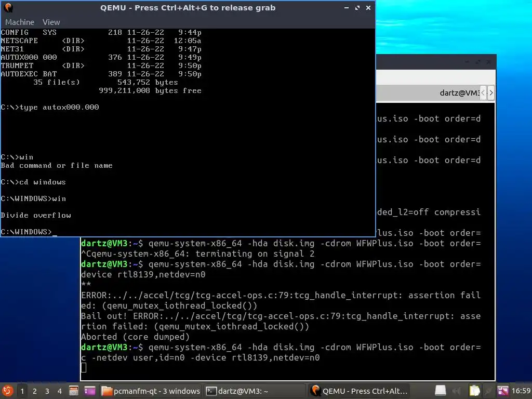
Task: Select the dartz@VM3 terminal tab
Action: click(x=459, y=92)
